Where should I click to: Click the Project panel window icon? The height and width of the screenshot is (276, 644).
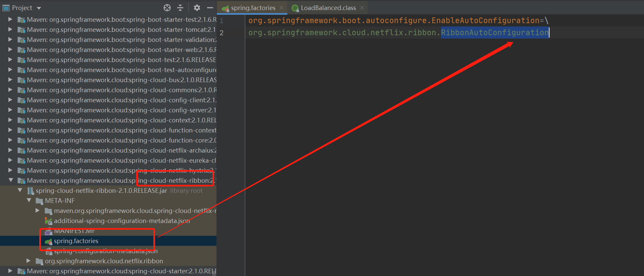click(x=6, y=8)
